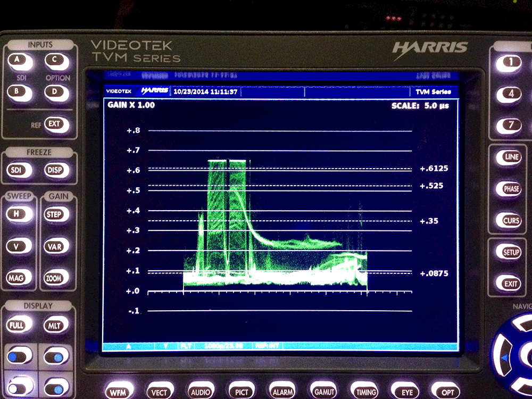Push preset button 4

pyautogui.click(x=509, y=95)
